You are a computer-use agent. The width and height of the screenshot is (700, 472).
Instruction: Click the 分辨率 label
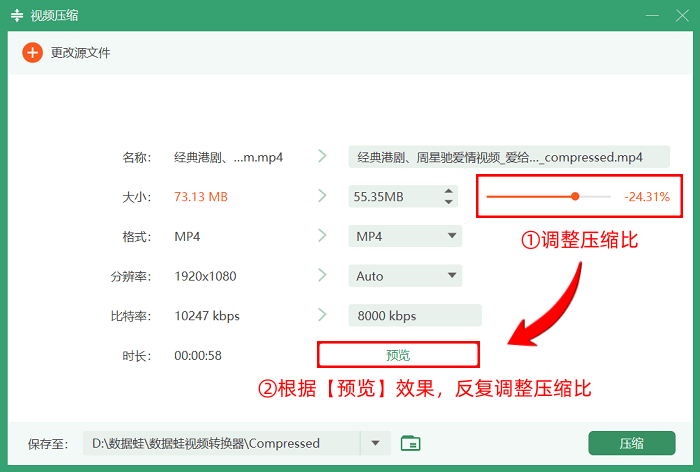[131, 276]
